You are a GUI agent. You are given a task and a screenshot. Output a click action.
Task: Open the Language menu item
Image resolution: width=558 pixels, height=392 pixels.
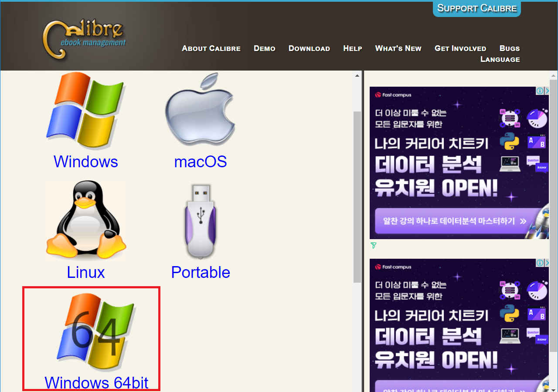[500, 59]
